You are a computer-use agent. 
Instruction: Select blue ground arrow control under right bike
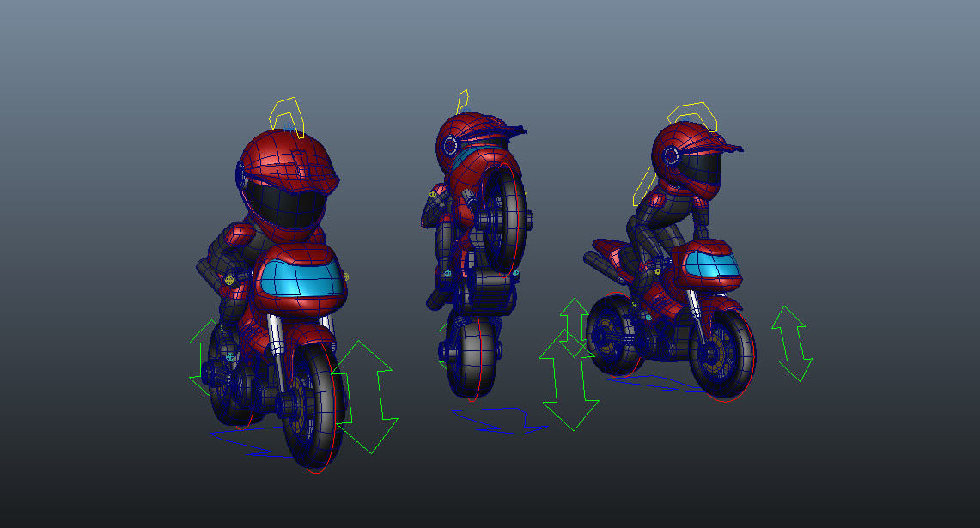click(x=656, y=384)
